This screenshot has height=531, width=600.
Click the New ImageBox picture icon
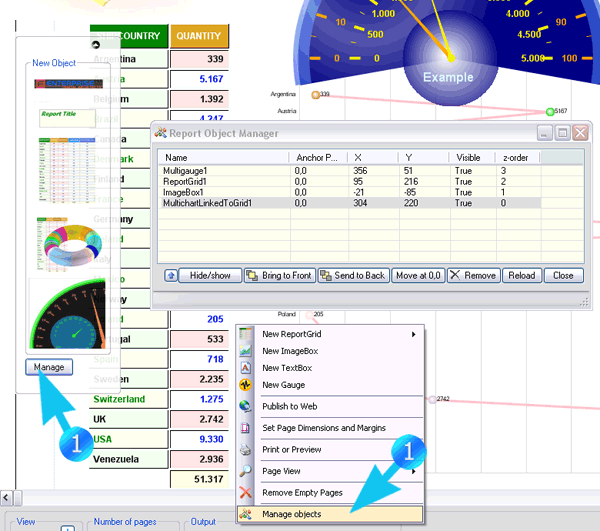tap(245, 350)
